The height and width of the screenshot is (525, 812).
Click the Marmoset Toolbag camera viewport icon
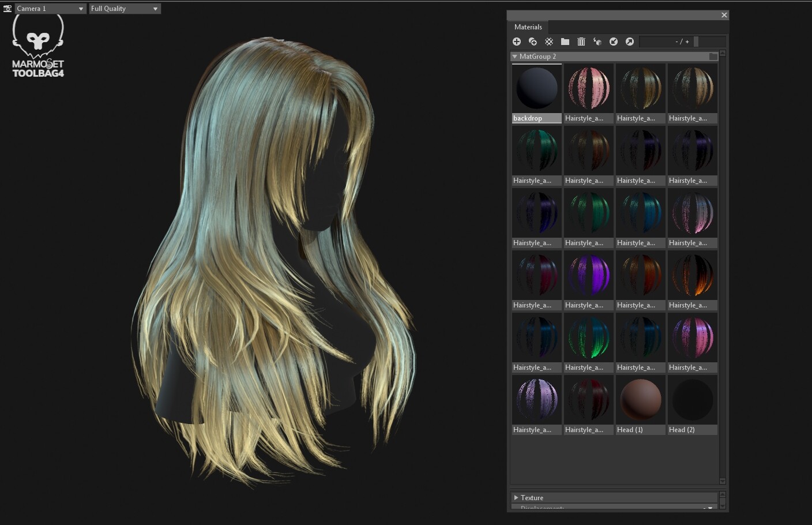coord(7,8)
